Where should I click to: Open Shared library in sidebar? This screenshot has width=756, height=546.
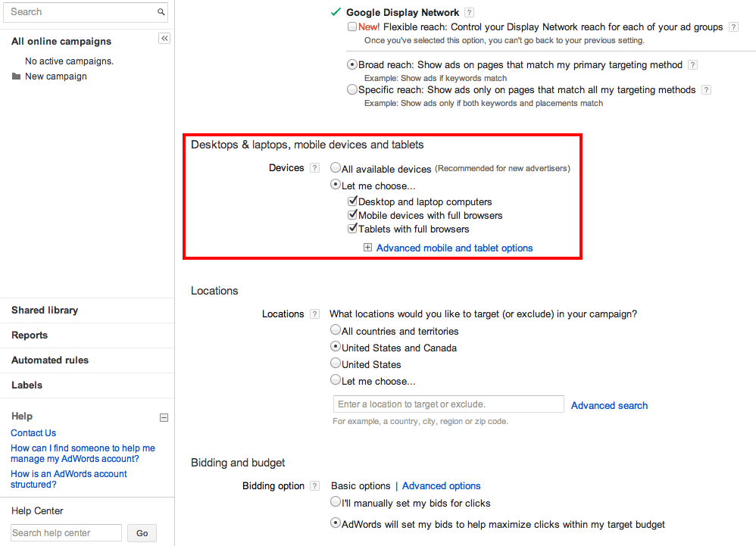coord(45,310)
